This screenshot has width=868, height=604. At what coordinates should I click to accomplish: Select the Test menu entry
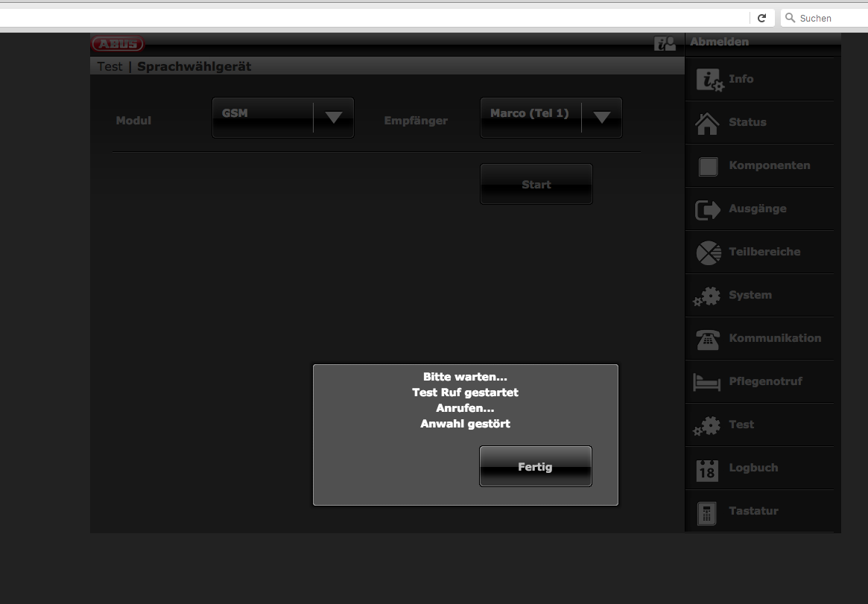coord(741,425)
